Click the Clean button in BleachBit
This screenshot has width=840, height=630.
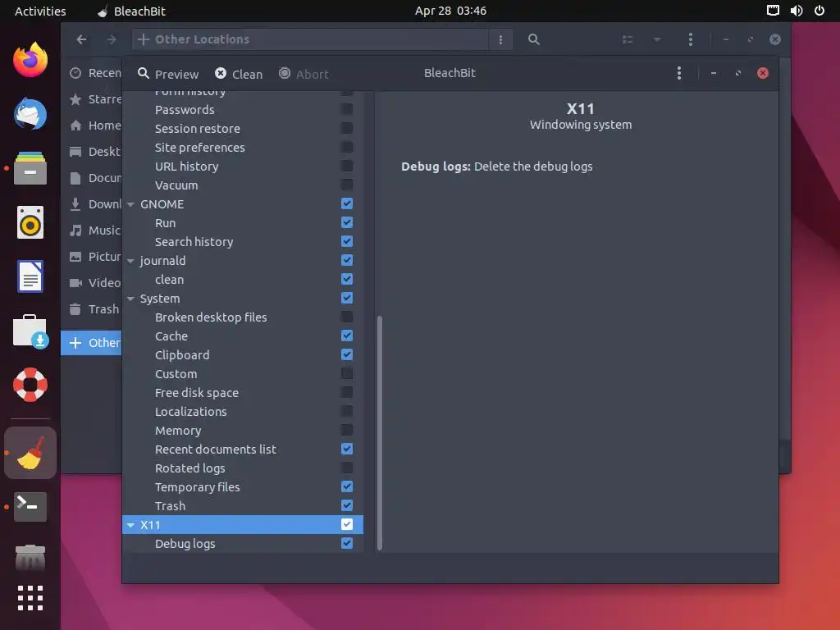click(239, 74)
